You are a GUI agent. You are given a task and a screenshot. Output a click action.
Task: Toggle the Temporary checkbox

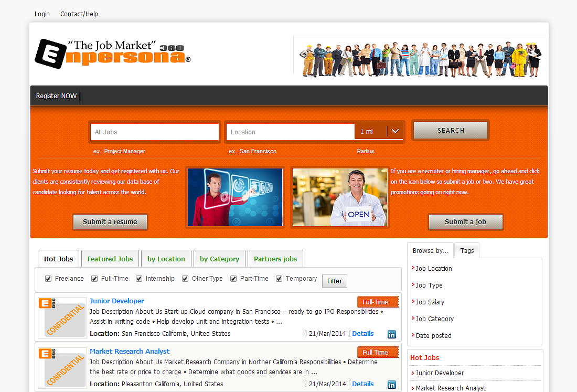279,279
